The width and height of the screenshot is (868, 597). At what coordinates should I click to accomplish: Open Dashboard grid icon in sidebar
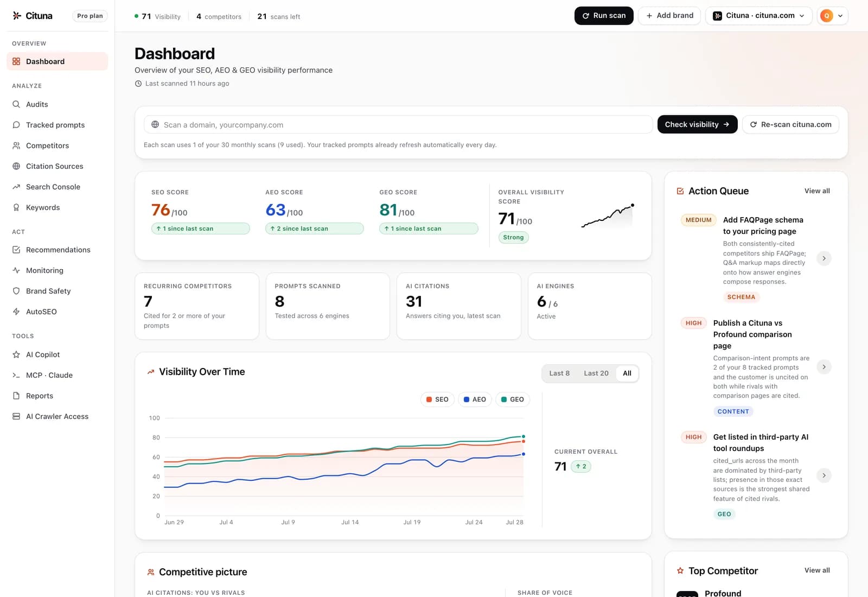click(x=16, y=61)
